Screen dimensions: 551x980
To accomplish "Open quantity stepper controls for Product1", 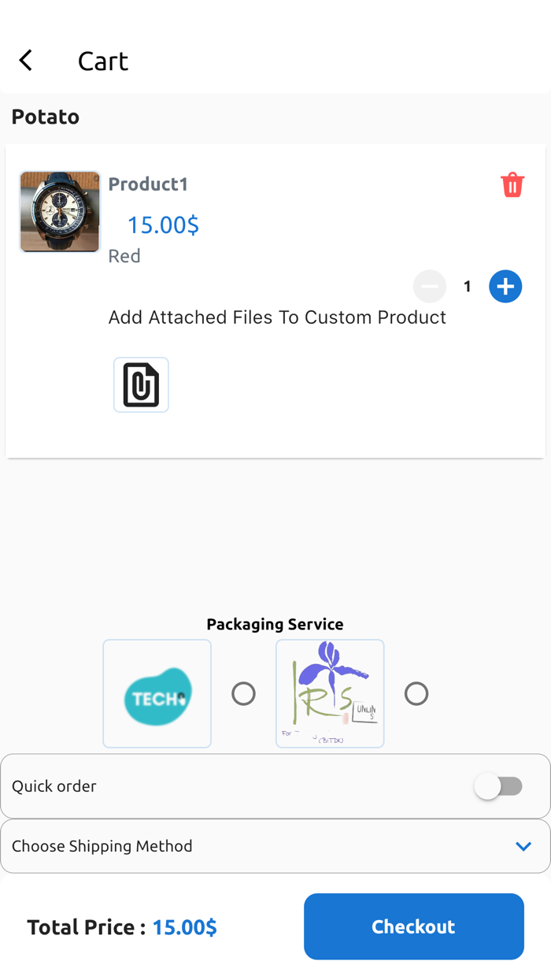I will click(x=468, y=286).
